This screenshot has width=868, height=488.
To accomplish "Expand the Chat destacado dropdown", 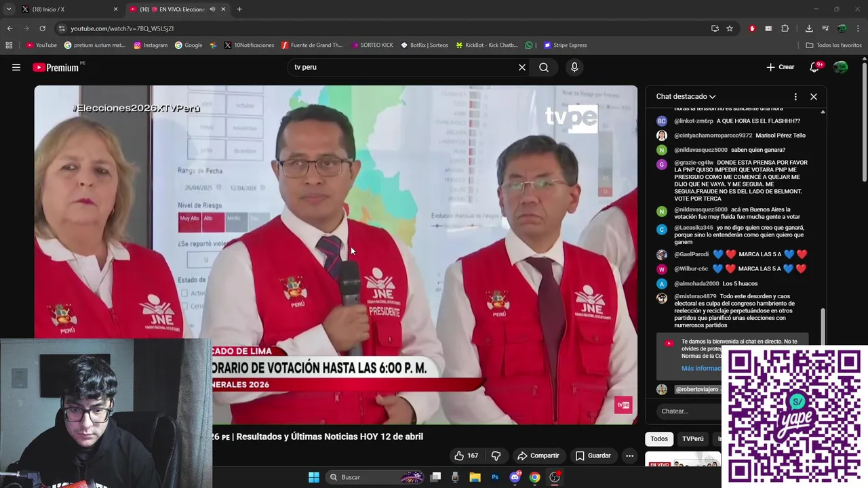I will pyautogui.click(x=686, y=96).
